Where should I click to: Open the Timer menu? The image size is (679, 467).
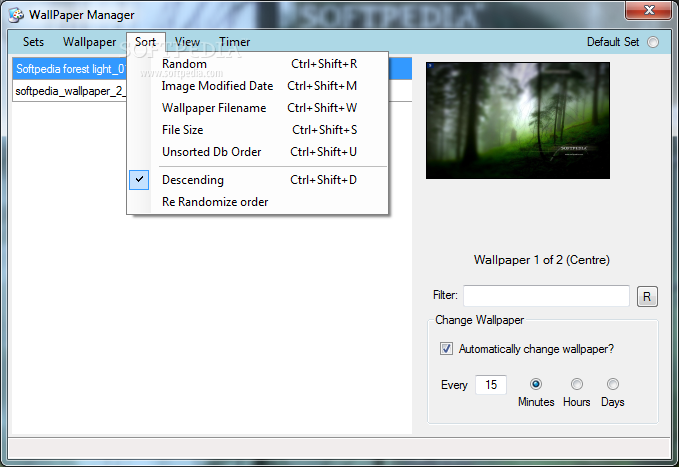pos(234,42)
